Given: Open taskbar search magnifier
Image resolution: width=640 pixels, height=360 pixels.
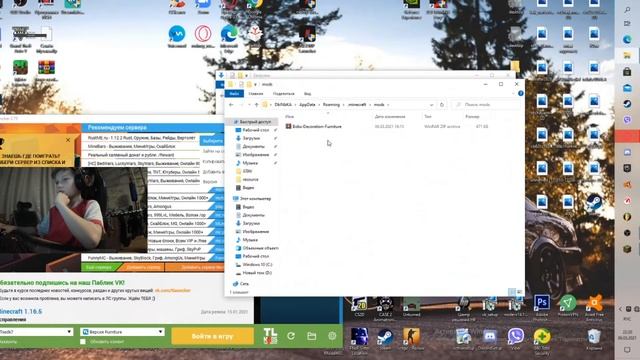Looking at the screenshot, I should tap(627, 9).
